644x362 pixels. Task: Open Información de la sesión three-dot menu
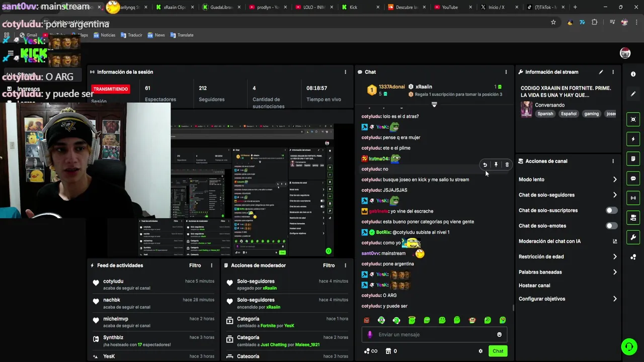345,72
